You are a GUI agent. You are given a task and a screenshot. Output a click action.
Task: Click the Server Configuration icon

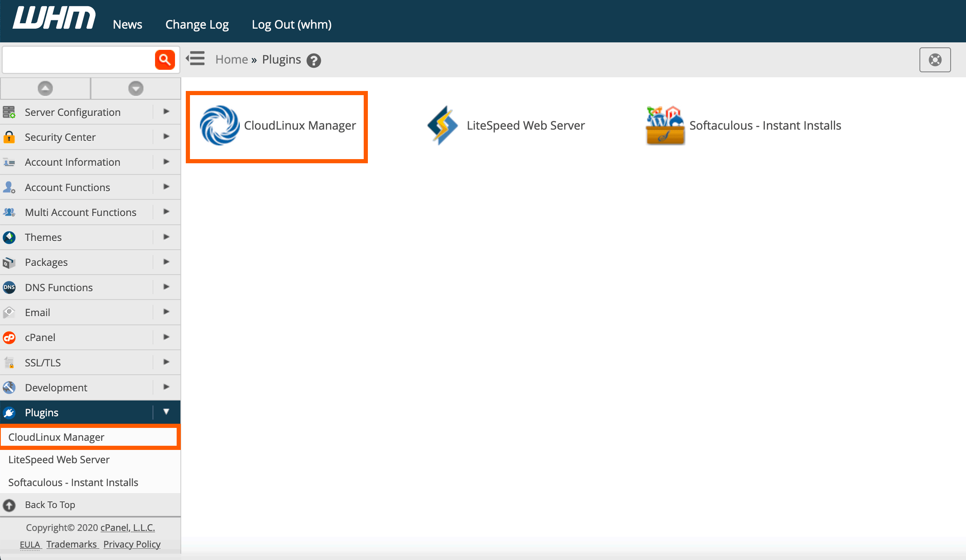(9, 112)
